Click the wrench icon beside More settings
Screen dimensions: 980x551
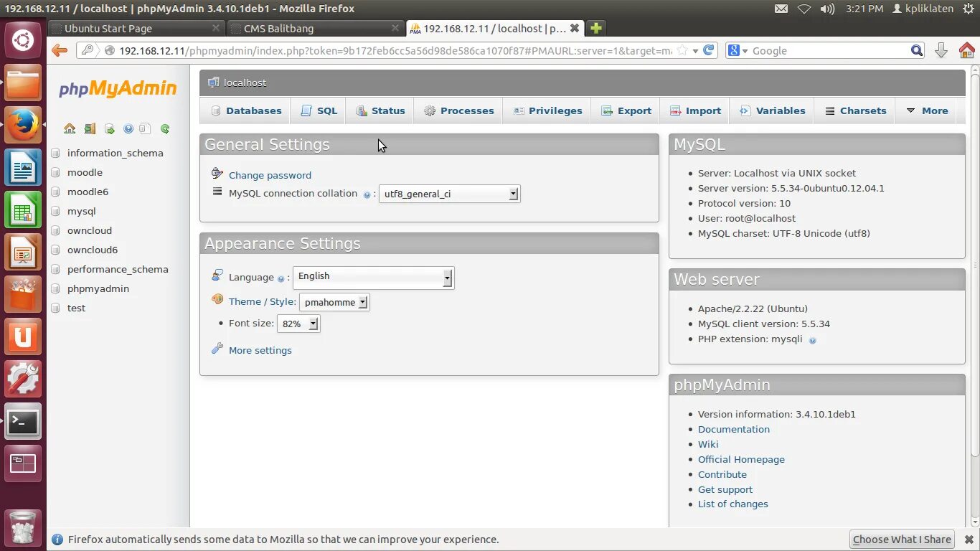pos(217,349)
